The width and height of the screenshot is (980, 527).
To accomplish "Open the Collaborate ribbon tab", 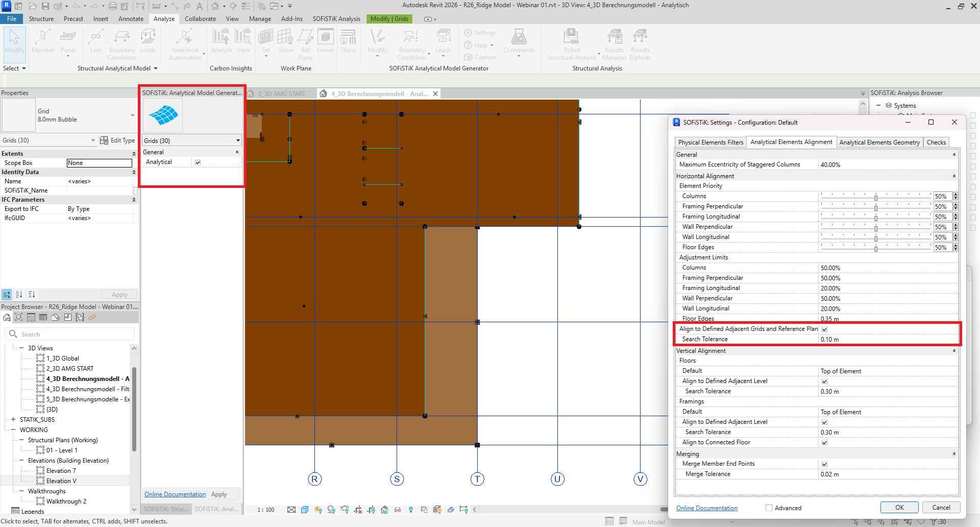I will point(200,19).
